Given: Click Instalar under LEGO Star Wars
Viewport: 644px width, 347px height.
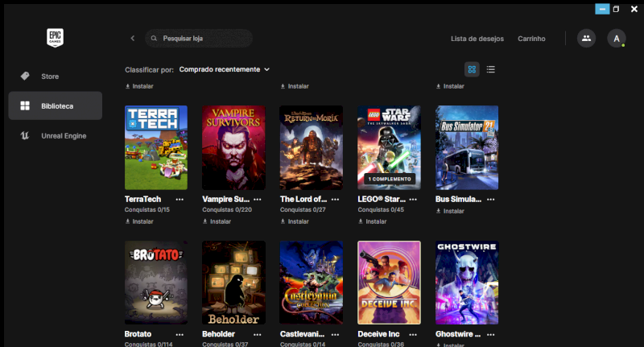Looking at the screenshot, I should tap(375, 221).
